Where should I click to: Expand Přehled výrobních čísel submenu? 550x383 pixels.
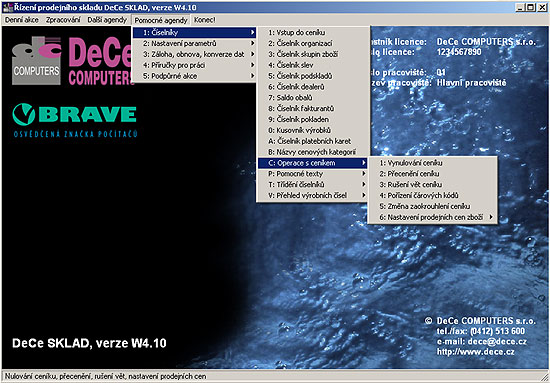(313, 196)
